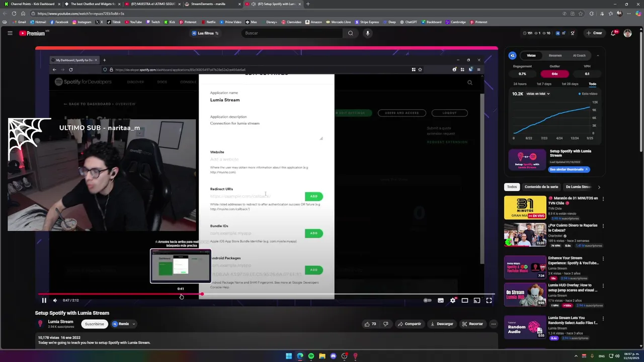Viewport: 644px width, 362px height.
Task: Go to YouTube Premium home logo
Action: click(x=32, y=33)
